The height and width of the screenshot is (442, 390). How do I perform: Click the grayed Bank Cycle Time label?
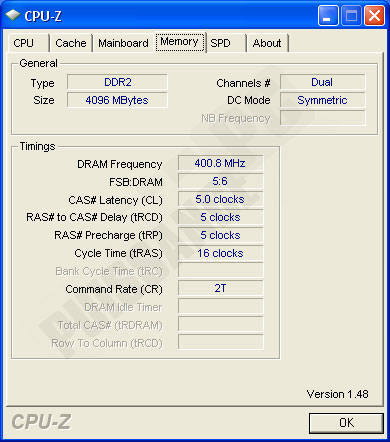109,271
